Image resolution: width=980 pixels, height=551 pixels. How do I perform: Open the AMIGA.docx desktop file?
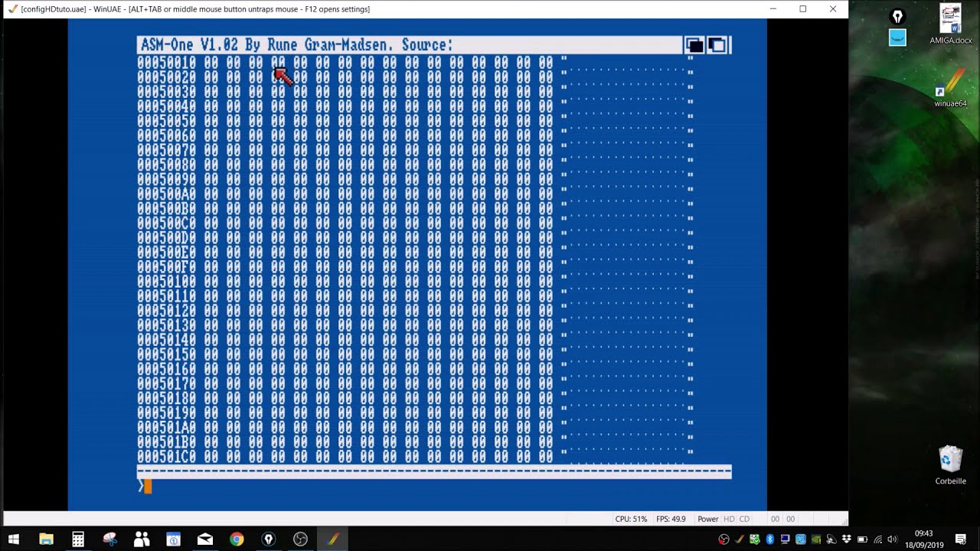950,25
